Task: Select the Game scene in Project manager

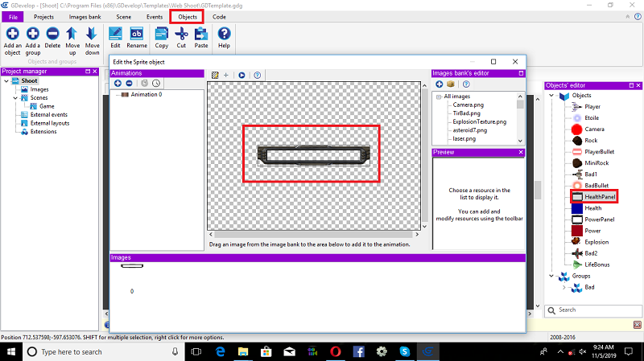Action: (47, 106)
